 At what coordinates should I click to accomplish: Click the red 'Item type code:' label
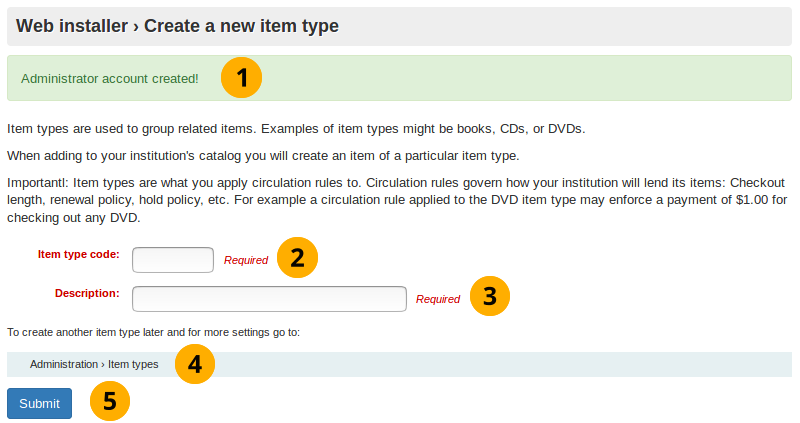click(79, 254)
